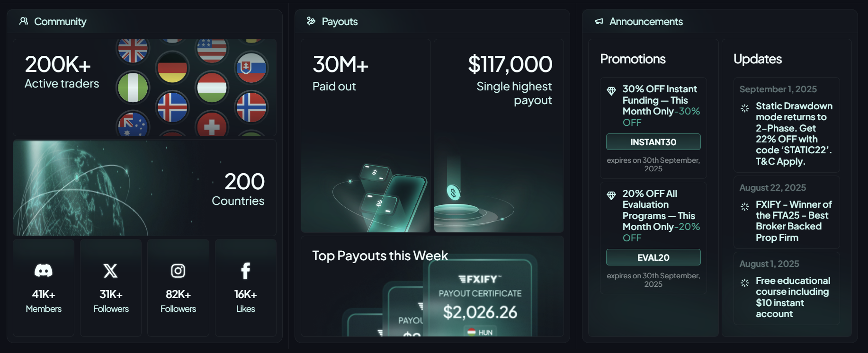This screenshot has height=353, width=868.
Task: Click the Discord icon
Action: 44,271
